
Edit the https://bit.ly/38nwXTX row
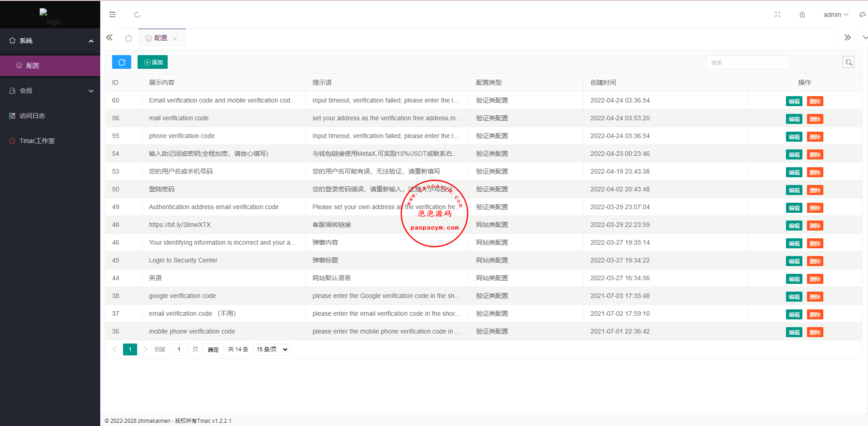click(x=794, y=226)
